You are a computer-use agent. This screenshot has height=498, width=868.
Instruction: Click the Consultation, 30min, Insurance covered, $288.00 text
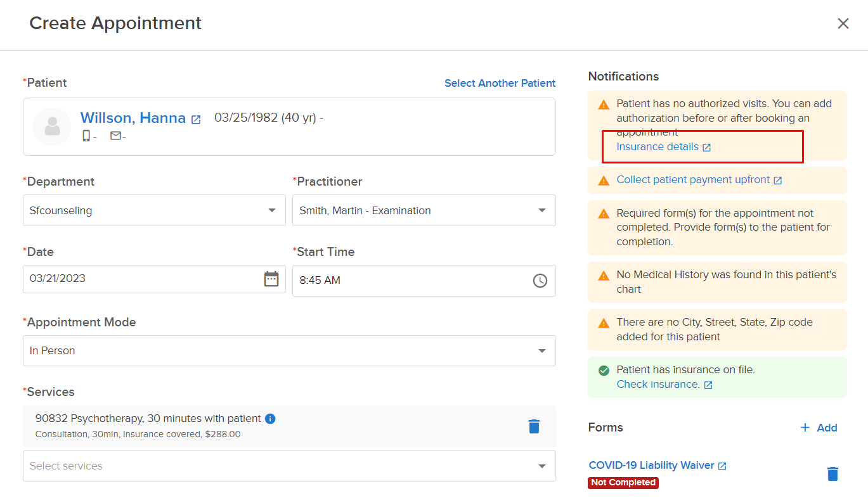tap(138, 435)
